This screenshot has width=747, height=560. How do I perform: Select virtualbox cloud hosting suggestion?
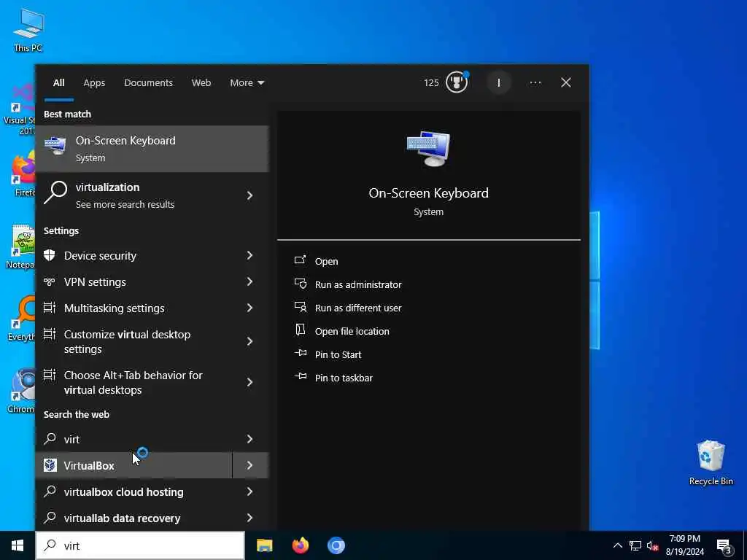[135, 492]
